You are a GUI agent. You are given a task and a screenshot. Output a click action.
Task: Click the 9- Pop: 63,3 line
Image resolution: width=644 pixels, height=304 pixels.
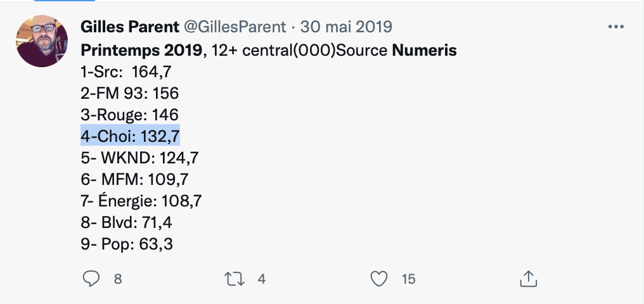127,243
